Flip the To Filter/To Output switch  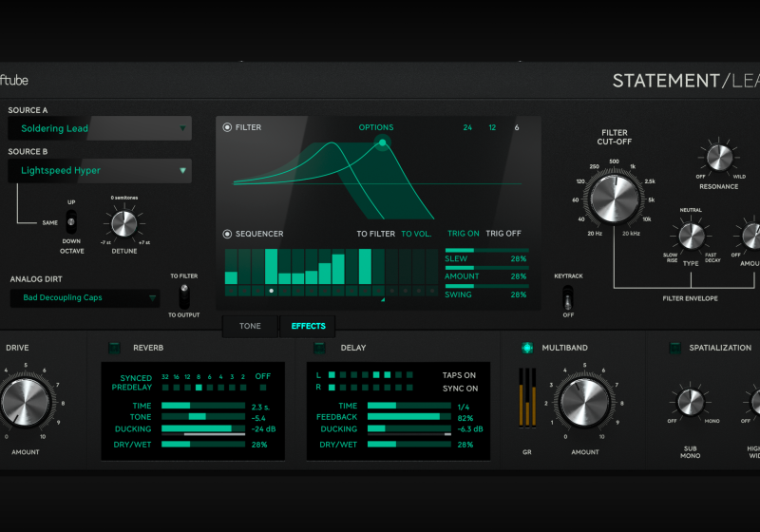point(184,294)
